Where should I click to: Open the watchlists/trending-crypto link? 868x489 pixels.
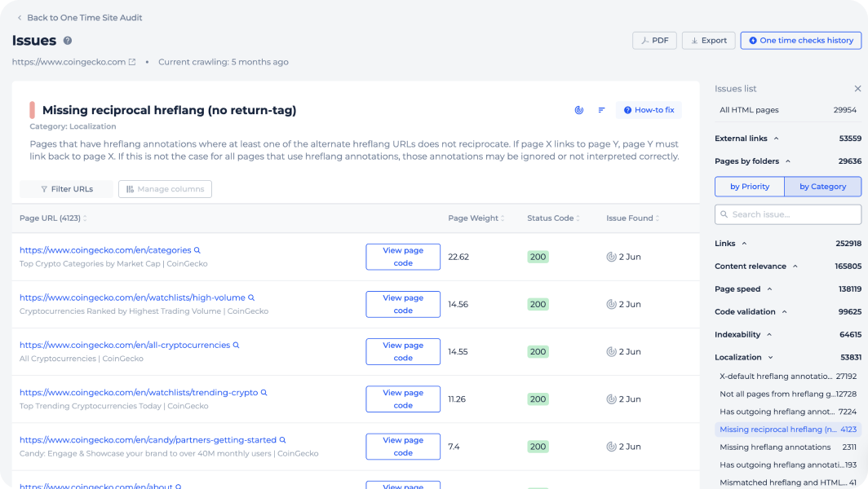click(x=139, y=393)
